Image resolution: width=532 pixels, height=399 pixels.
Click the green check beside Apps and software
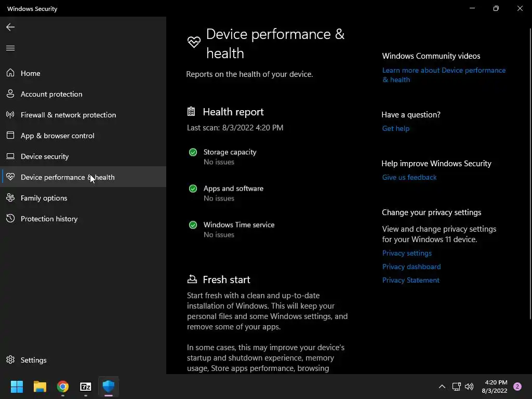point(193,188)
